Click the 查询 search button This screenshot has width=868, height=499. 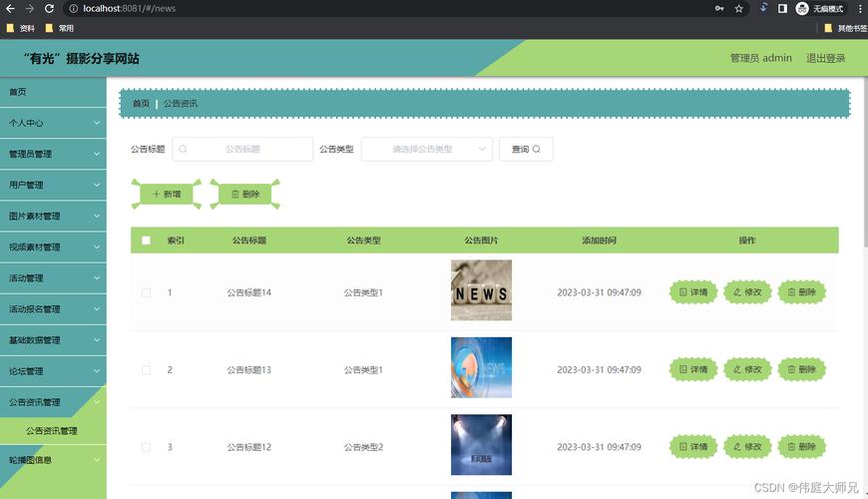click(526, 149)
